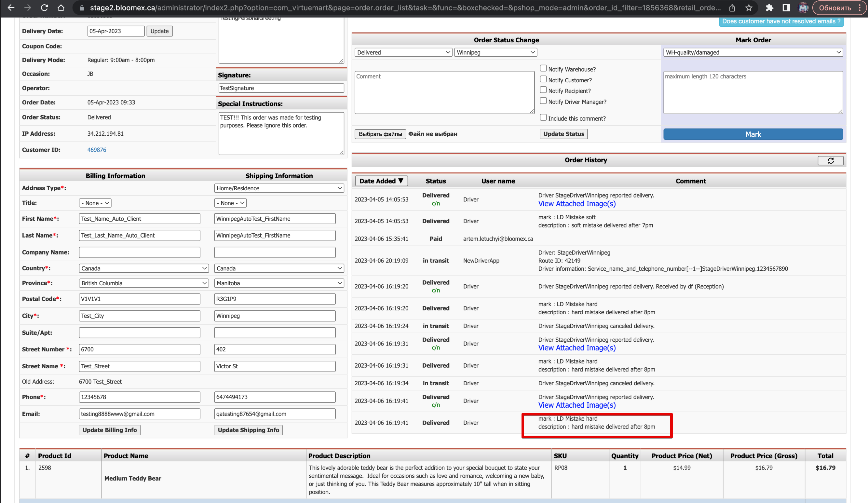
Task: Open customer ID 469876 link
Action: (97, 150)
